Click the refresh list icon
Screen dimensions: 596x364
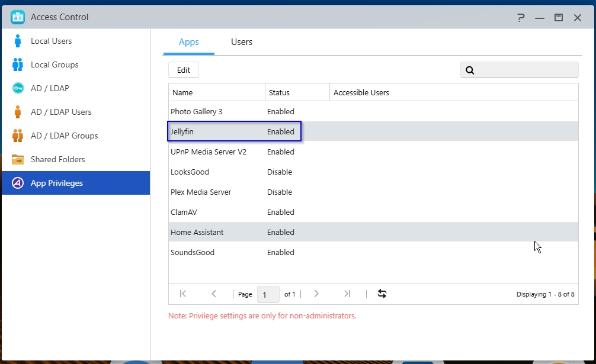(382, 294)
